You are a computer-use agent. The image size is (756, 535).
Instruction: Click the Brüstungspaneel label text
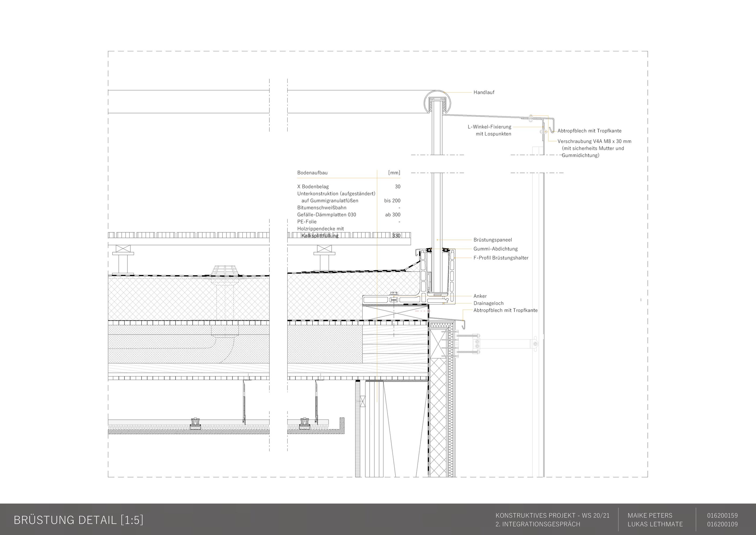492,240
